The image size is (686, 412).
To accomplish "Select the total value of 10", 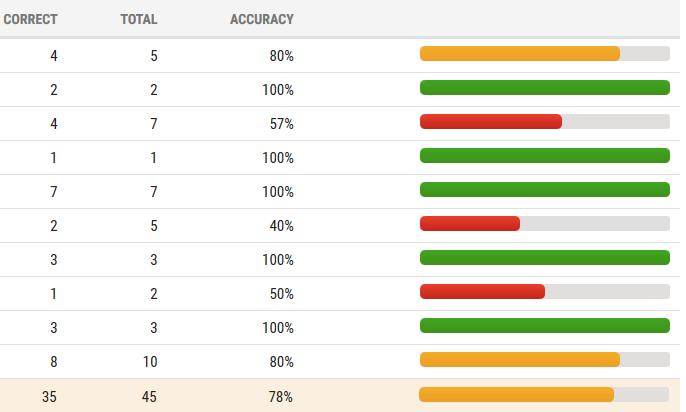I will point(150,362).
